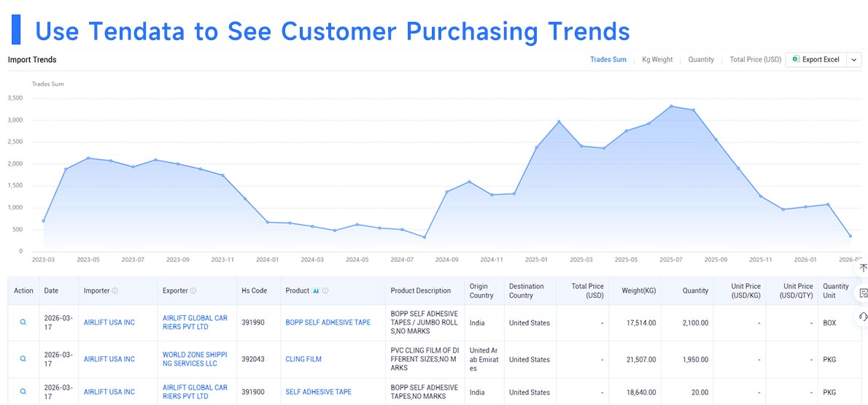868x405 pixels.
Task: Click the Quantity column header
Action: click(x=695, y=290)
